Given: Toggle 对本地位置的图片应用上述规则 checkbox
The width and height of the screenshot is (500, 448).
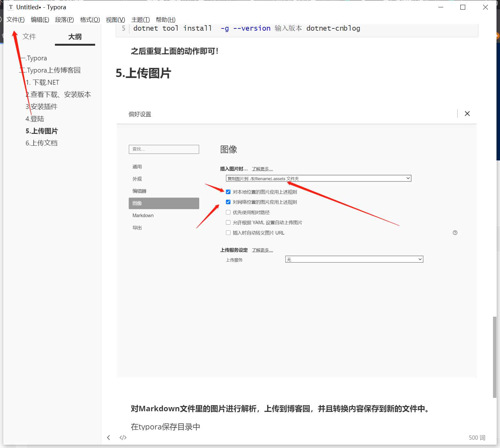Looking at the screenshot, I should [228, 192].
